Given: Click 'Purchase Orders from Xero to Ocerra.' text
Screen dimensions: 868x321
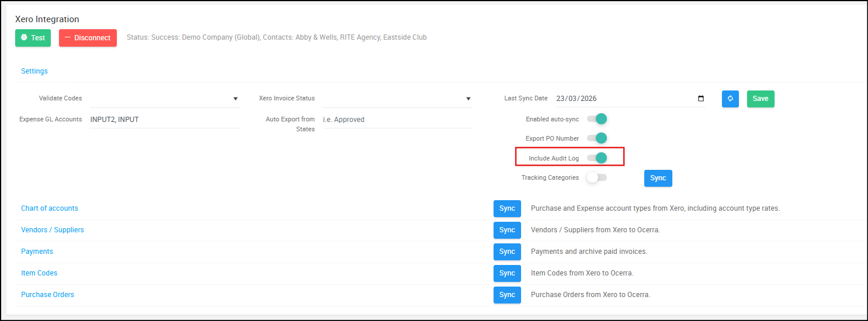Looking at the screenshot, I should coord(591,295).
